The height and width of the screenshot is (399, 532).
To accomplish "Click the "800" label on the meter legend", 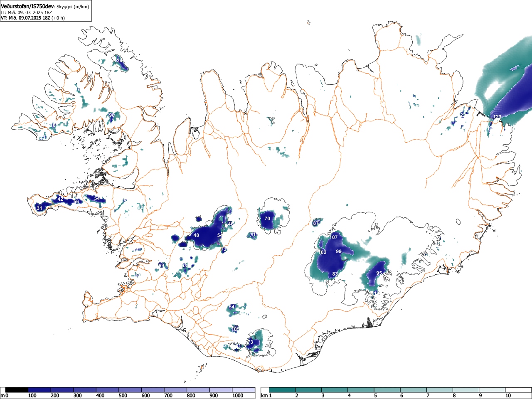I will (191, 396).
